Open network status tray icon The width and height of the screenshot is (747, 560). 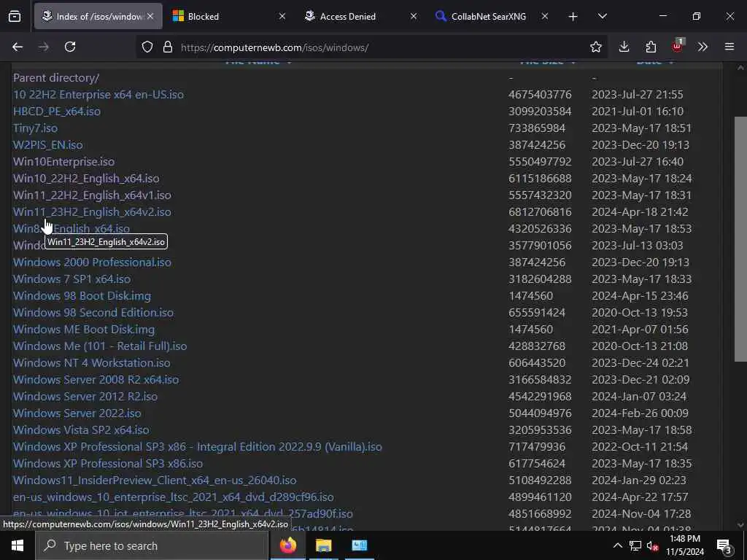pos(635,545)
